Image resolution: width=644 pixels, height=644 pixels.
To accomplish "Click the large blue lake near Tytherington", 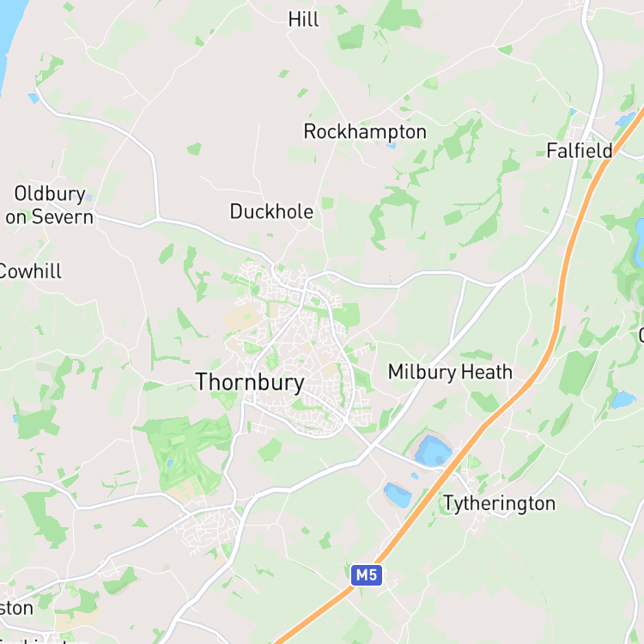I will coord(433,451).
